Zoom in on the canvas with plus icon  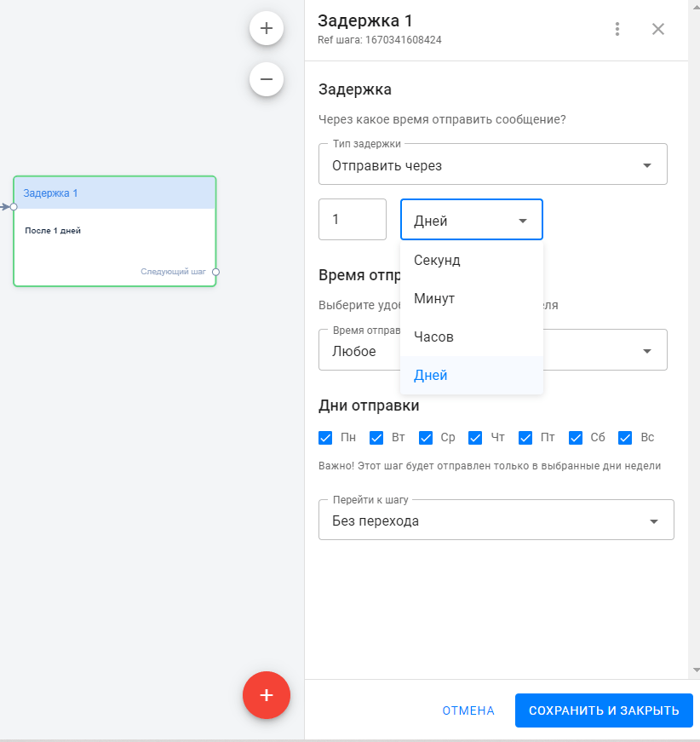267,28
